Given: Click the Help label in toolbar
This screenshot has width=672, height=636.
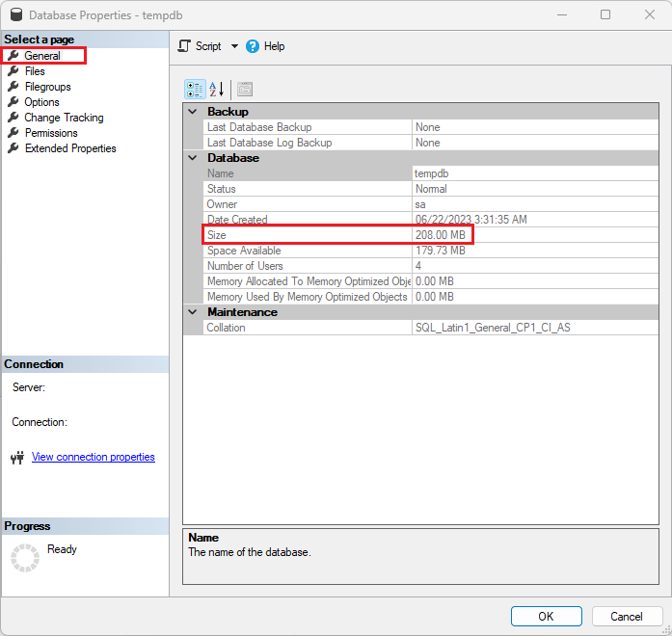Looking at the screenshot, I should (274, 46).
